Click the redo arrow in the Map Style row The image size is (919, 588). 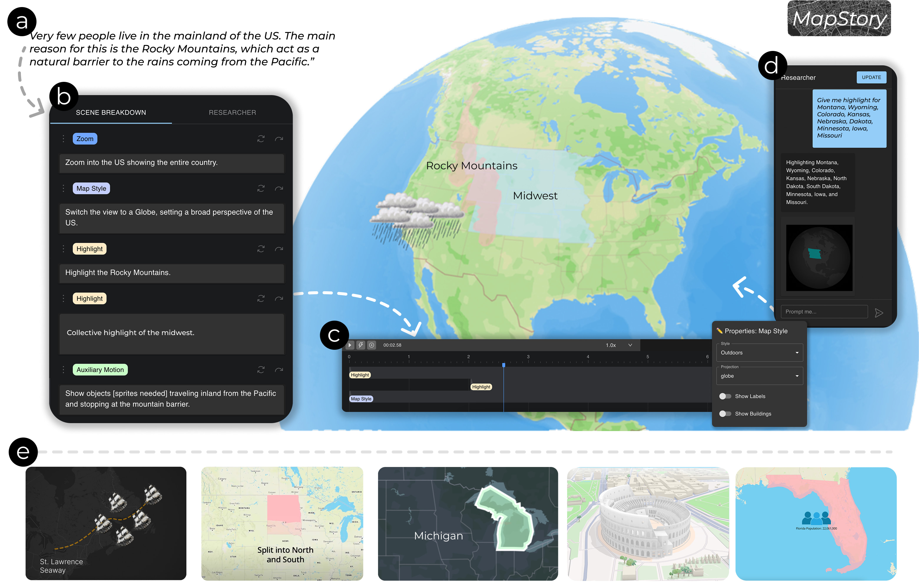(x=279, y=188)
